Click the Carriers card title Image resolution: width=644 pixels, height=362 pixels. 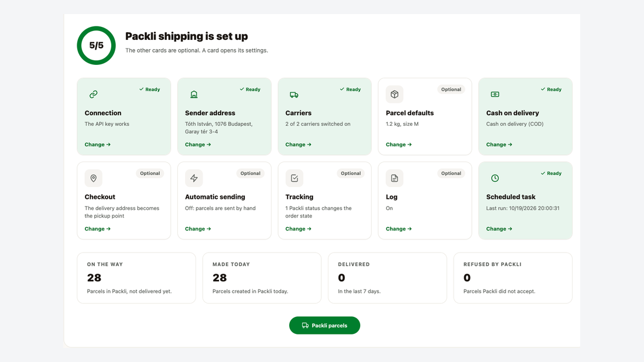298,113
